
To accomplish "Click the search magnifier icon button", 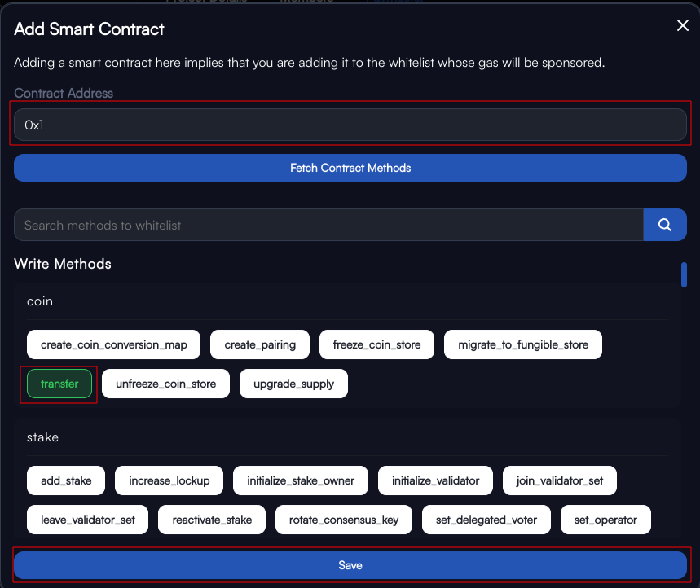I will click(x=665, y=225).
